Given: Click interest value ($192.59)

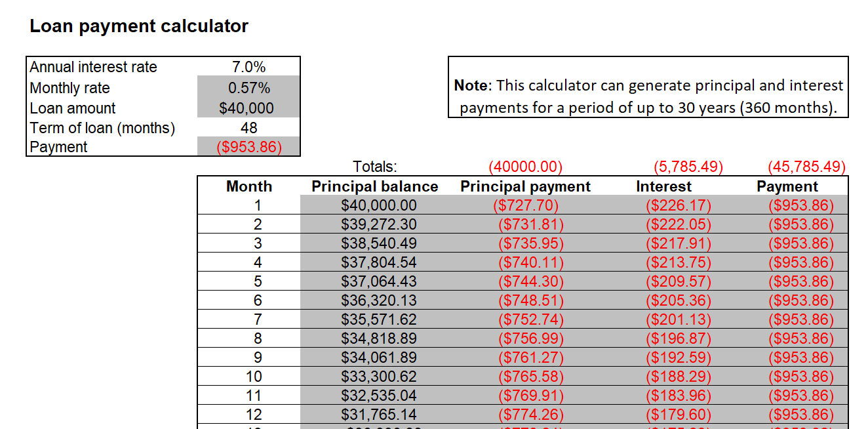Looking at the screenshot, I should (x=679, y=357).
